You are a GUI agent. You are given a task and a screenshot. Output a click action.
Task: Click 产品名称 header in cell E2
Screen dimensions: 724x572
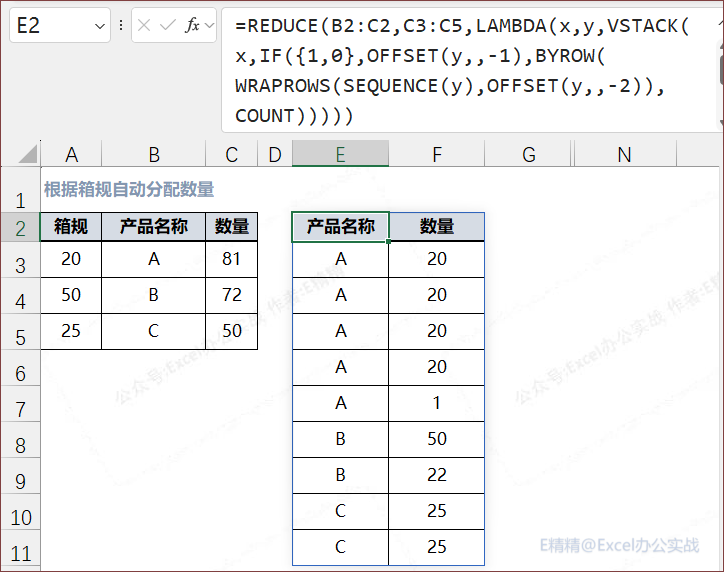[340, 227]
